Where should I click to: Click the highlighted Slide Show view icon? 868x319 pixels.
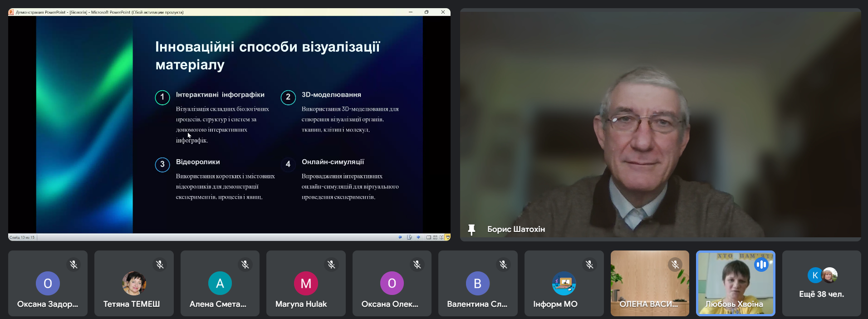click(x=447, y=237)
